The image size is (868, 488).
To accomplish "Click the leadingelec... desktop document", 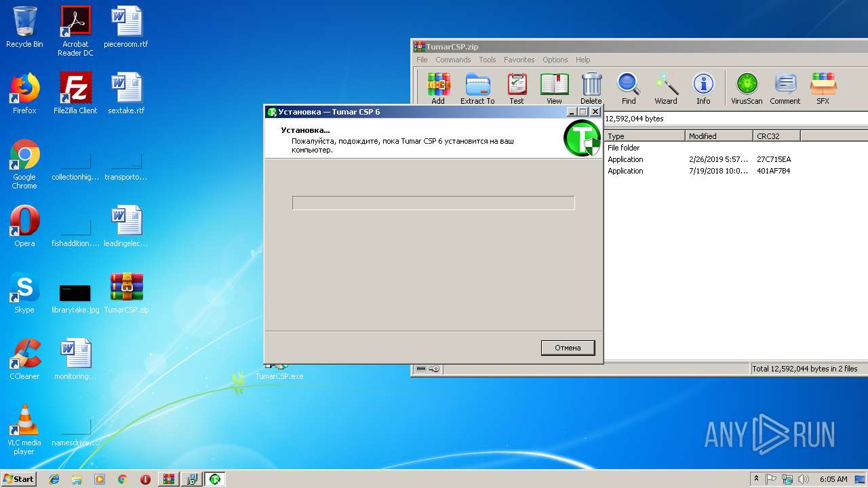I will (x=126, y=226).
